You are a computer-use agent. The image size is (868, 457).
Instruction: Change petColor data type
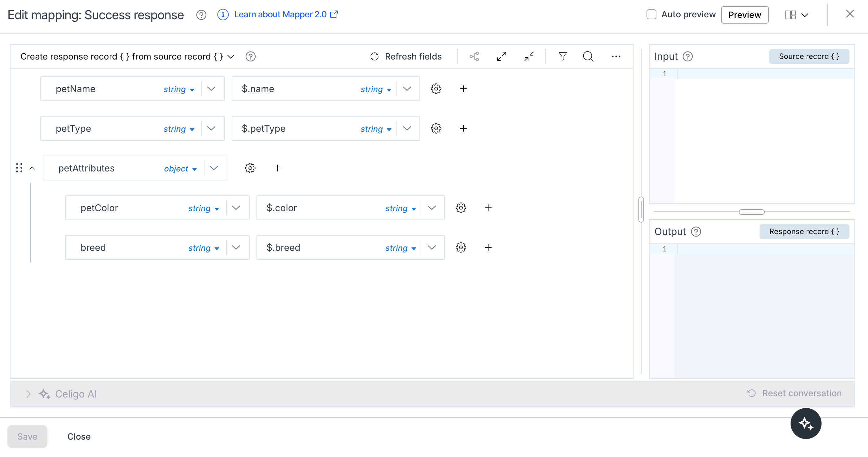(204, 208)
